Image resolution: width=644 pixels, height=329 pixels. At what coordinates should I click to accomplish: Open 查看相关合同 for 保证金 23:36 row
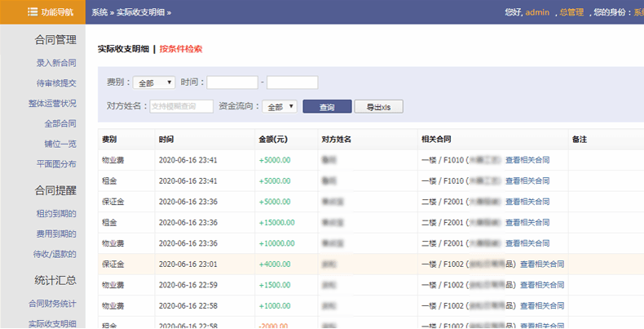tap(527, 202)
